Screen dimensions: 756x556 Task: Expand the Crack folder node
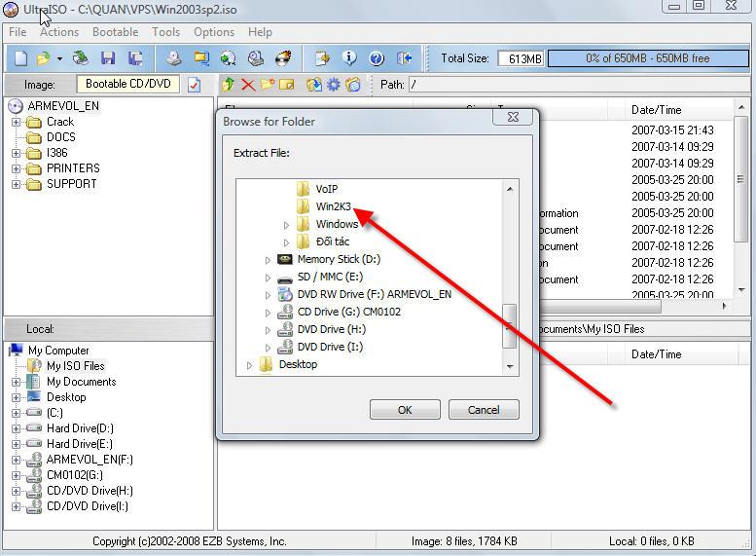point(16,122)
